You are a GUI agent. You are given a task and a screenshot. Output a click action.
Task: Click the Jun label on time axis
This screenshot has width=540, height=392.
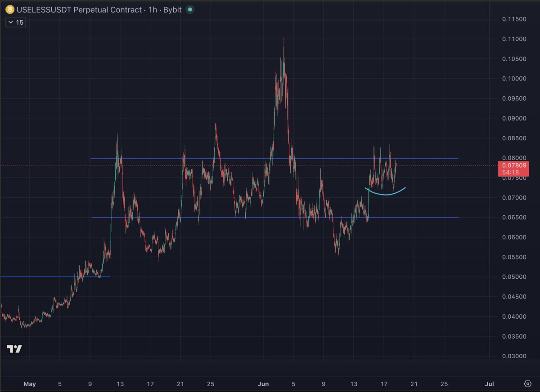[264, 384]
